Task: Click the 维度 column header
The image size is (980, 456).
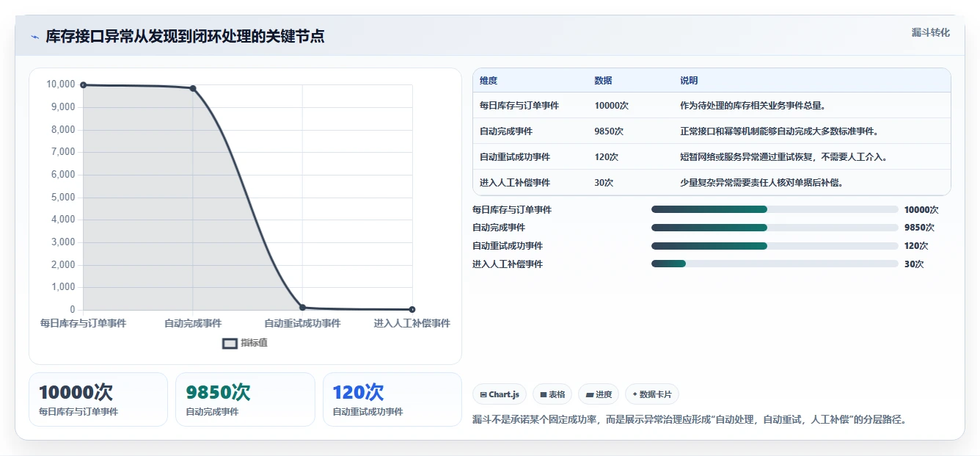Action: point(489,81)
